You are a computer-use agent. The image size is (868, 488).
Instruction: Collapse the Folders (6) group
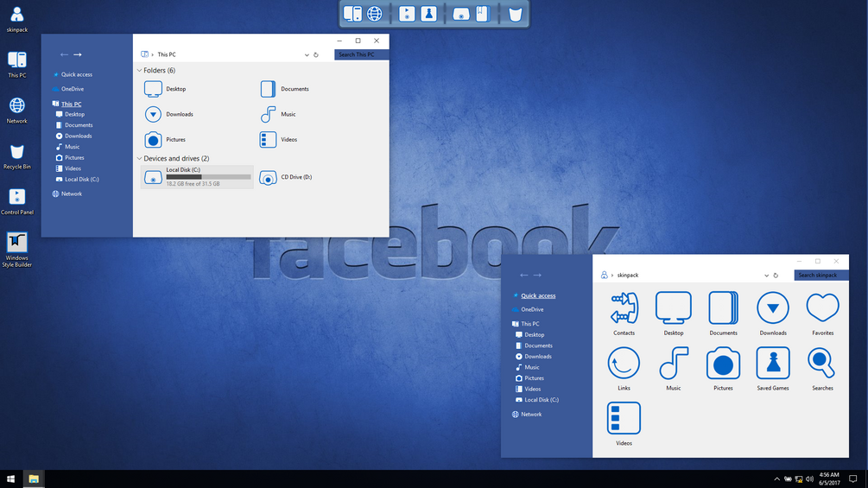[140, 70]
